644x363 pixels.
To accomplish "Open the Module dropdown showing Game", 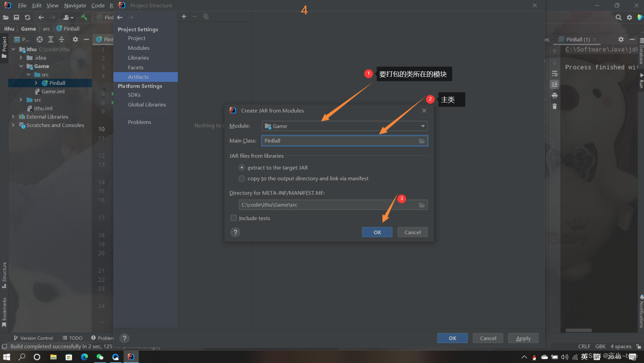I will point(345,126).
